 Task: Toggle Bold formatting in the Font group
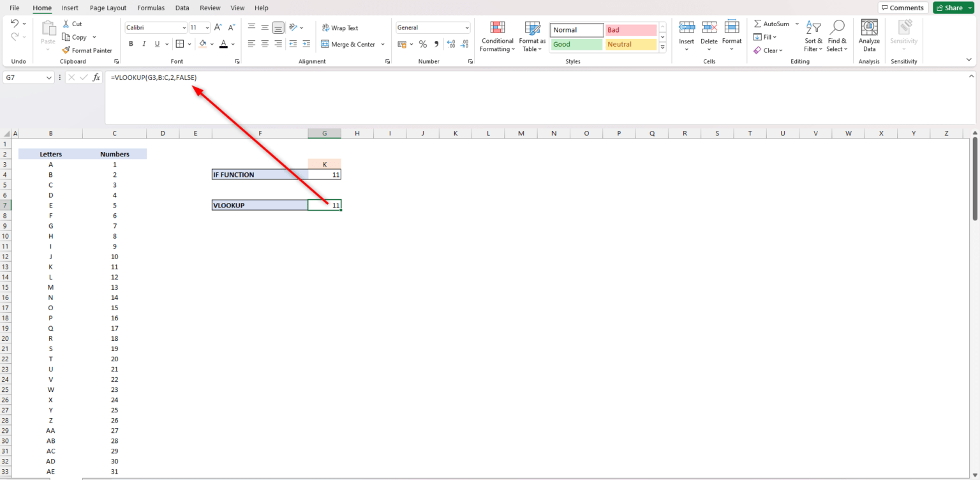tap(131, 43)
